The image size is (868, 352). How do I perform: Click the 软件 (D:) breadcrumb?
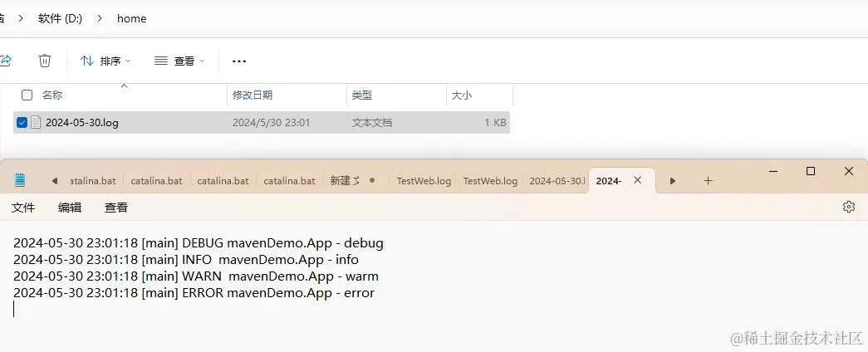pyautogui.click(x=60, y=18)
